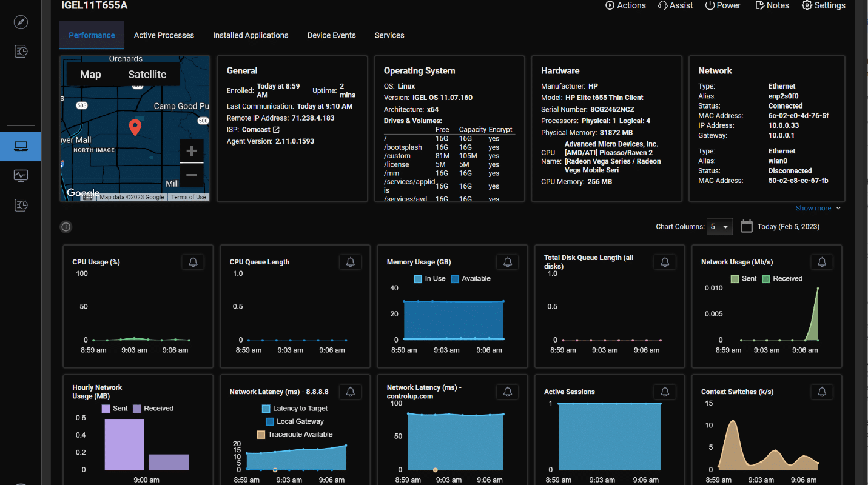Select the devices laptop icon in sidebar
868x485 pixels.
21,146
